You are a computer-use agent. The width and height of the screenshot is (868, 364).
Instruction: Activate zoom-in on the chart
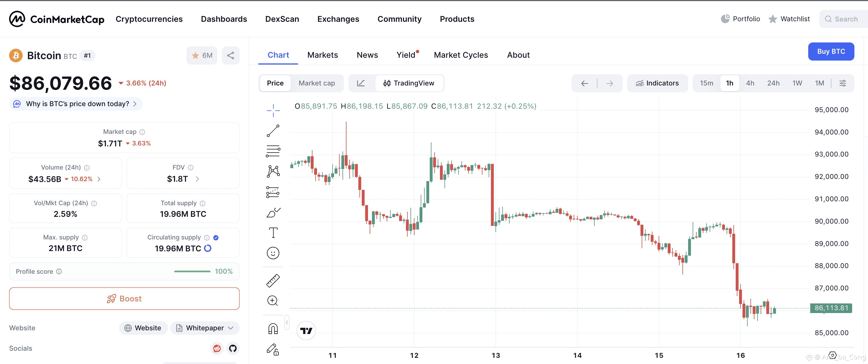click(273, 301)
